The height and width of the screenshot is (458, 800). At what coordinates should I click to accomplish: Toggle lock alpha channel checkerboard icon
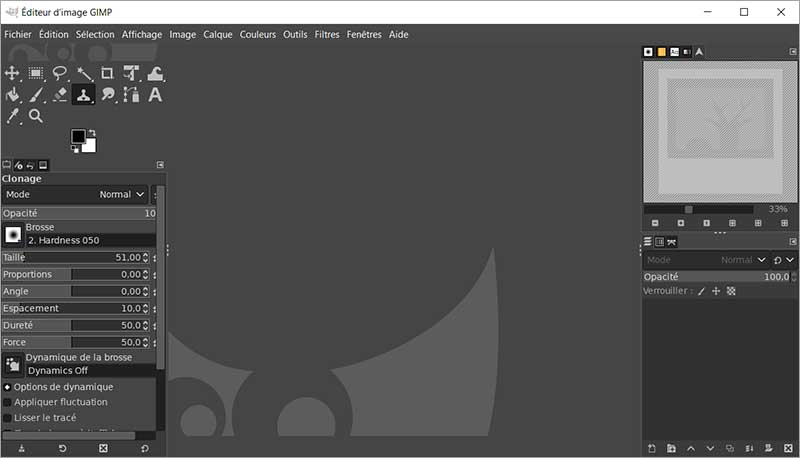pos(731,291)
